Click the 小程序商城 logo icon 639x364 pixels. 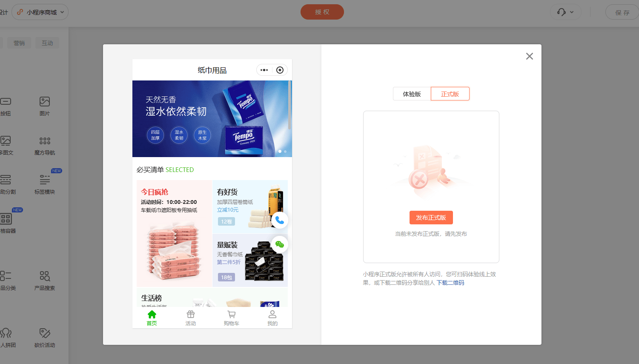(20, 12)
